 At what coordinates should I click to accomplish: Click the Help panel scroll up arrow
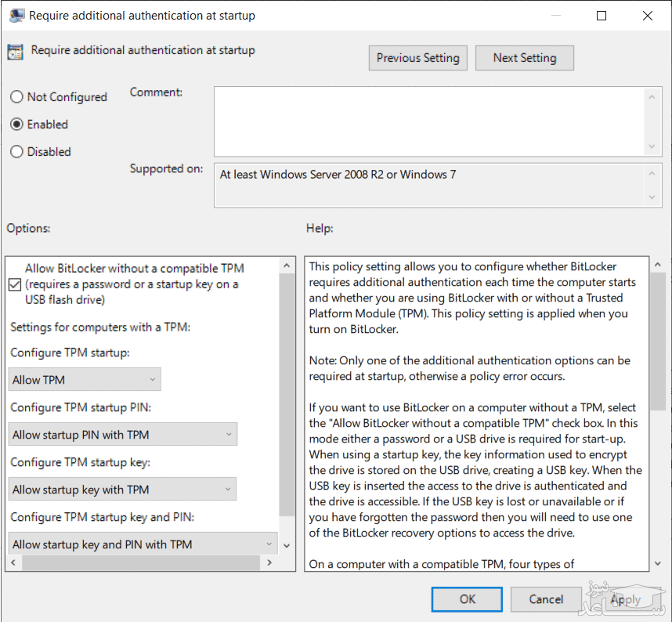pyautogui.click(x=658, y=265)
